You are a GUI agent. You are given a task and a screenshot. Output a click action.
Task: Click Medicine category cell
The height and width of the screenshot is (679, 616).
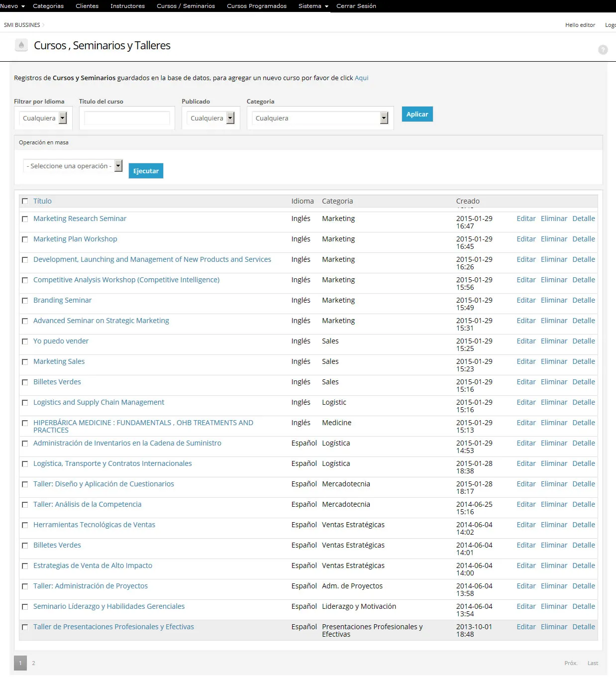[x=336, y=423]
